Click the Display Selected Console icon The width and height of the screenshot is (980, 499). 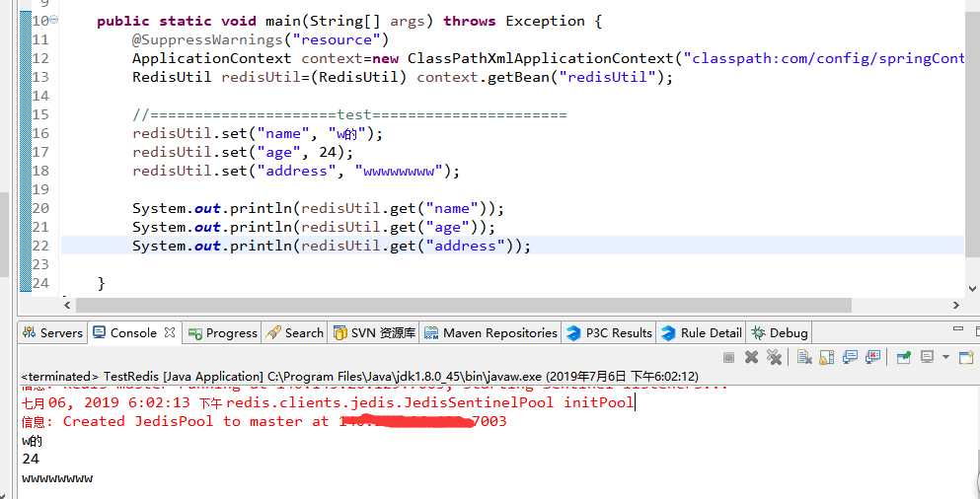click(x=928, y=357)
